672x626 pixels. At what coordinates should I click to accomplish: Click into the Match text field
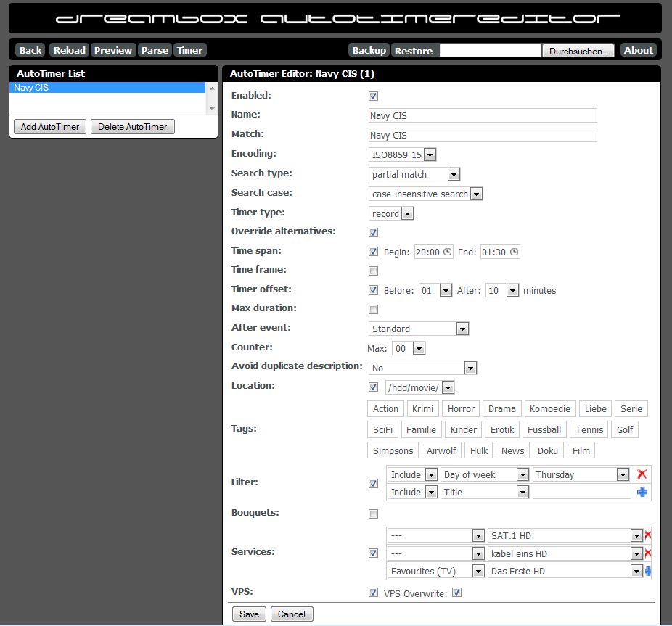coord(483,135)
